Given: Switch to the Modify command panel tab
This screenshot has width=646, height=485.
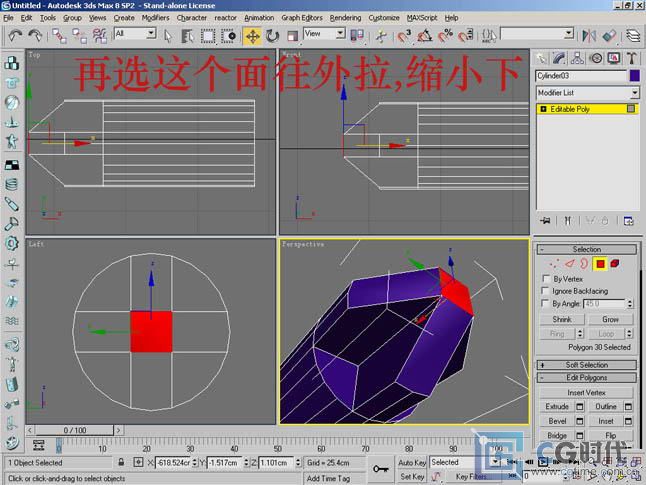Looking at the screenshot, I should pos(559,59).
